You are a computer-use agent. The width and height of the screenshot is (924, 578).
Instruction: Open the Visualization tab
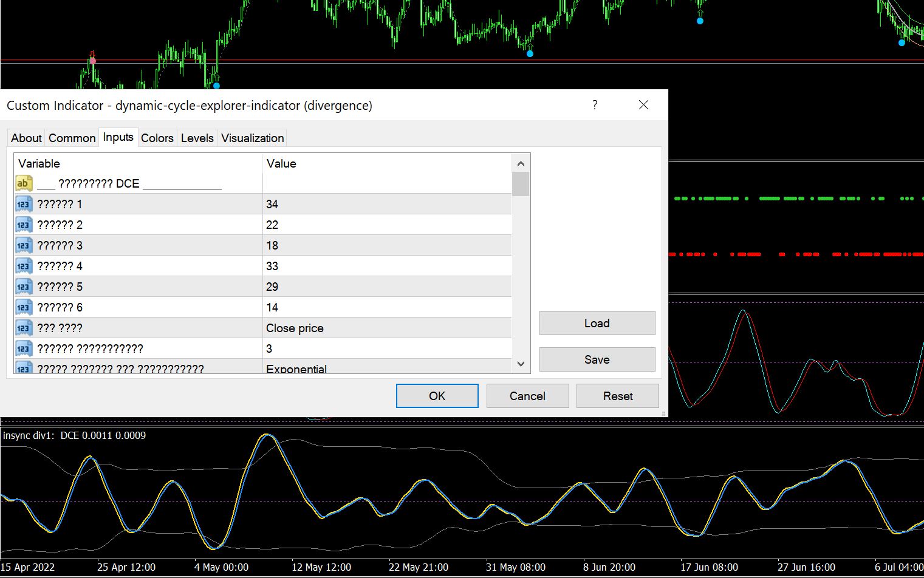[x=252, y=138]
